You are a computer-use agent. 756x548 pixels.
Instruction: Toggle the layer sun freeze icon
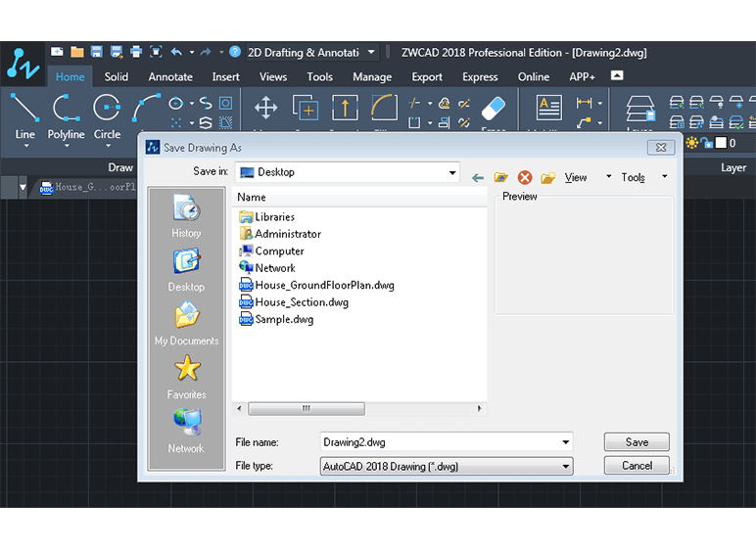[692, 143]
